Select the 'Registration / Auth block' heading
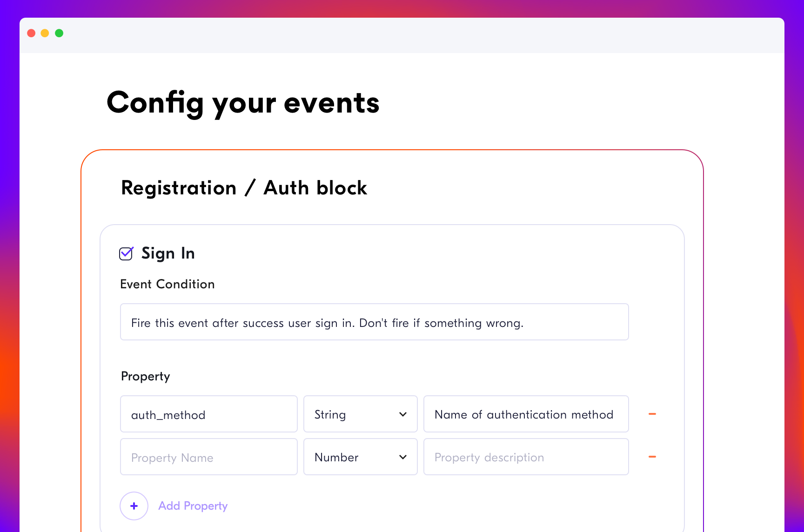Image resolution: width=804 pixels, height=532 pixels. click(244, 188)
